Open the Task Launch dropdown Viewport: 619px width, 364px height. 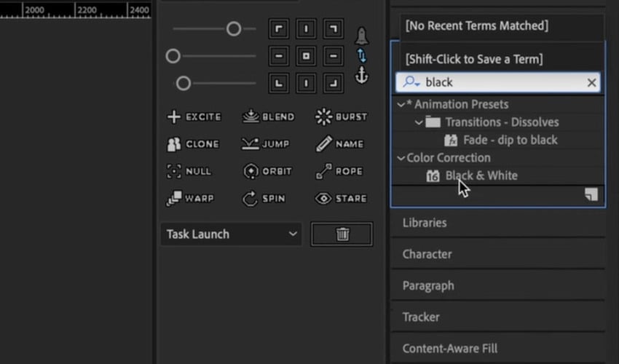231,234
